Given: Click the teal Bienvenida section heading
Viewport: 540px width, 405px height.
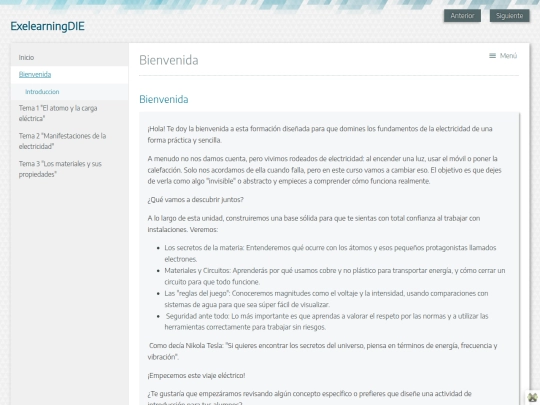Looking at the screenshot, I should tap(164, 99).
